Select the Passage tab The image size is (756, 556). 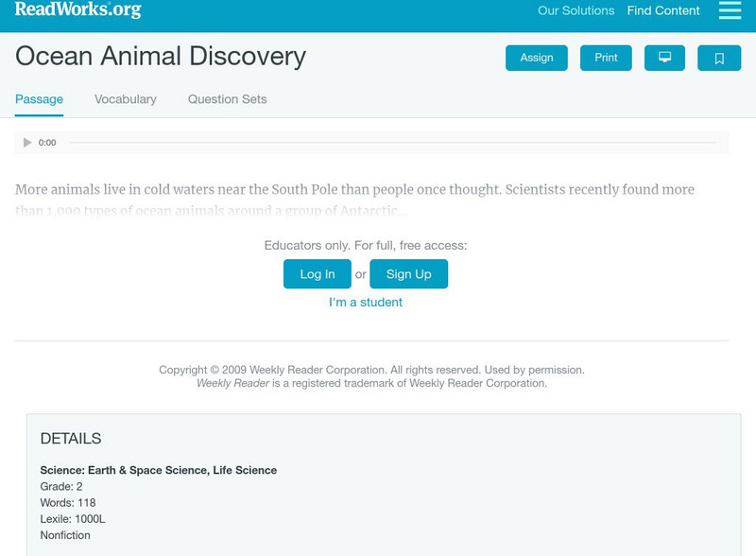(39, 99)
